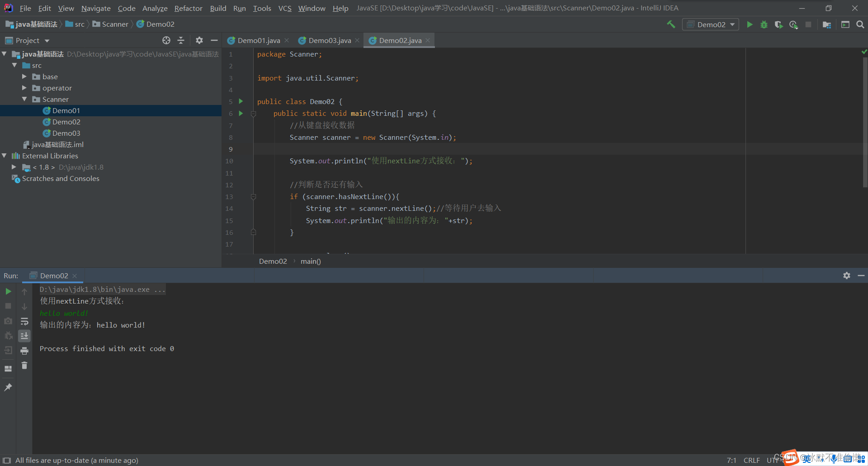The height and width of the screenshot is (466, 868).
Task: Click the inspection status checkmark
Action: click(864, 52)
